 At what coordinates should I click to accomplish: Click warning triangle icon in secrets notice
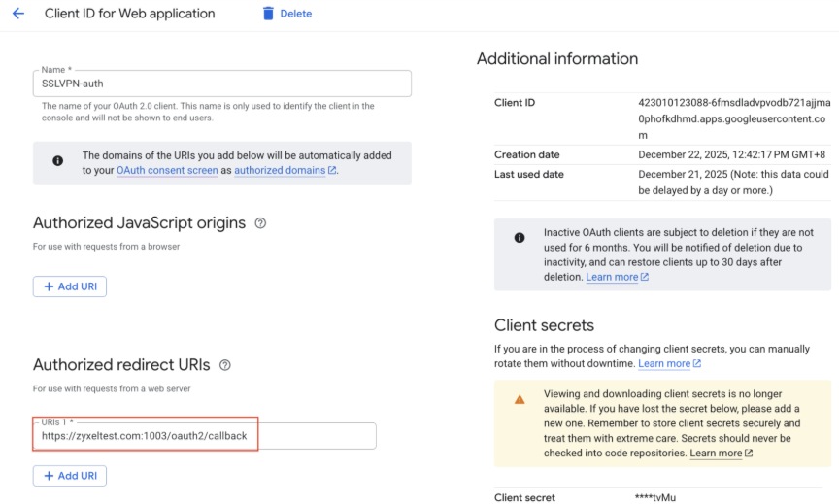point(520,399)
